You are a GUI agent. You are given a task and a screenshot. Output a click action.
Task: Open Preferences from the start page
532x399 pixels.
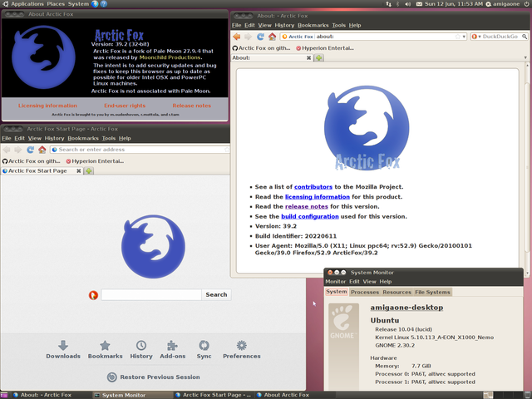coord(242,349)
